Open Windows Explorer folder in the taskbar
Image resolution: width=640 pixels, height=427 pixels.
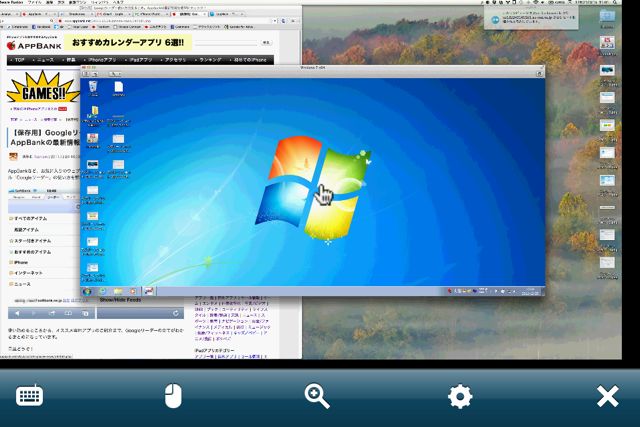118,291
